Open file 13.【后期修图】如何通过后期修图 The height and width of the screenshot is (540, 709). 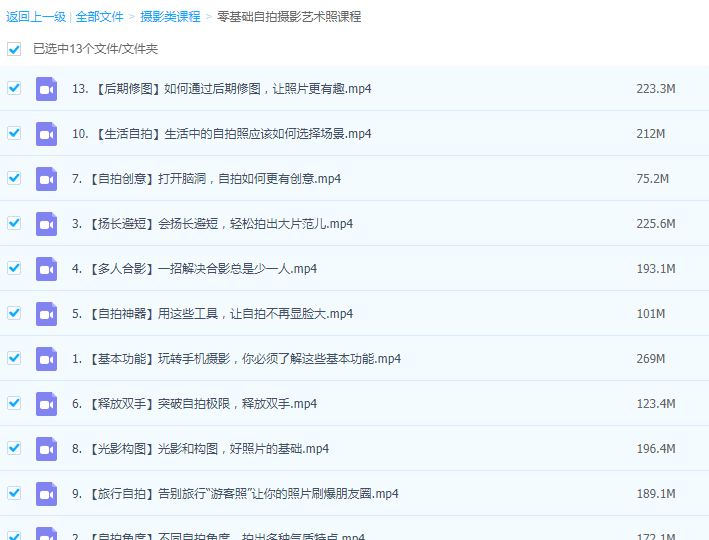(x=222, y=89)
